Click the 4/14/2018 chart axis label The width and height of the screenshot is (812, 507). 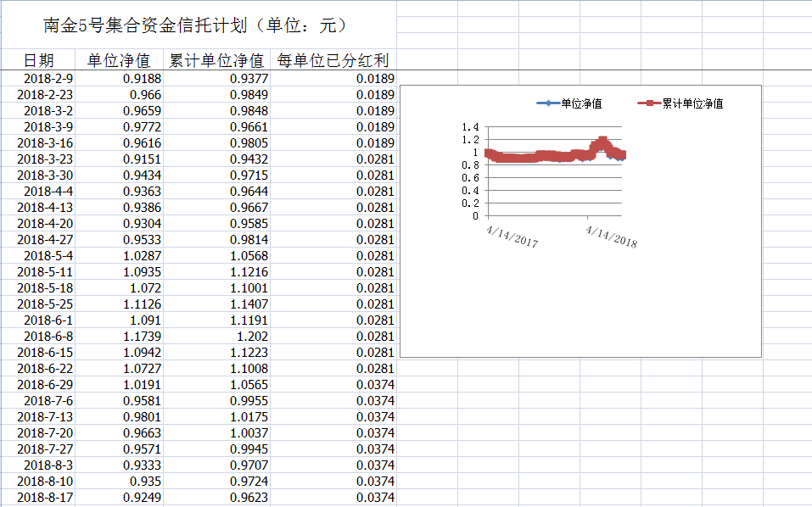pos(611,237)
